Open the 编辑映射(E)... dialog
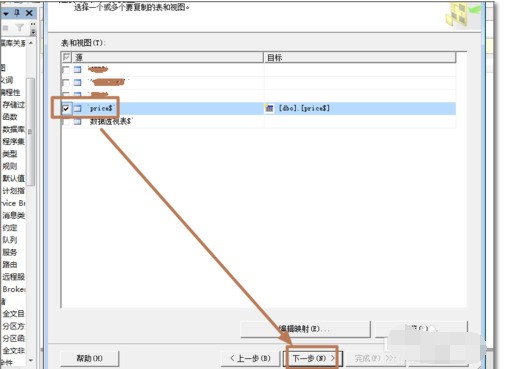 point(305,329)
